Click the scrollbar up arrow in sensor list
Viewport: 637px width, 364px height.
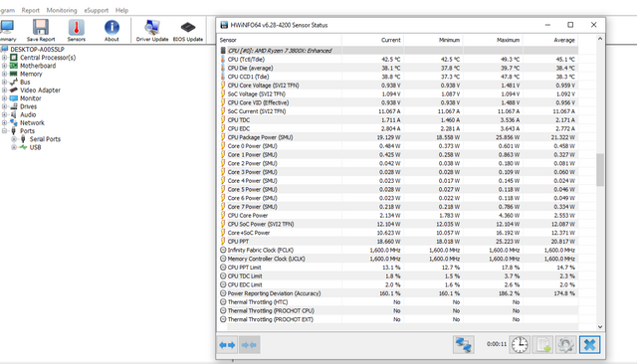[600, 39]
